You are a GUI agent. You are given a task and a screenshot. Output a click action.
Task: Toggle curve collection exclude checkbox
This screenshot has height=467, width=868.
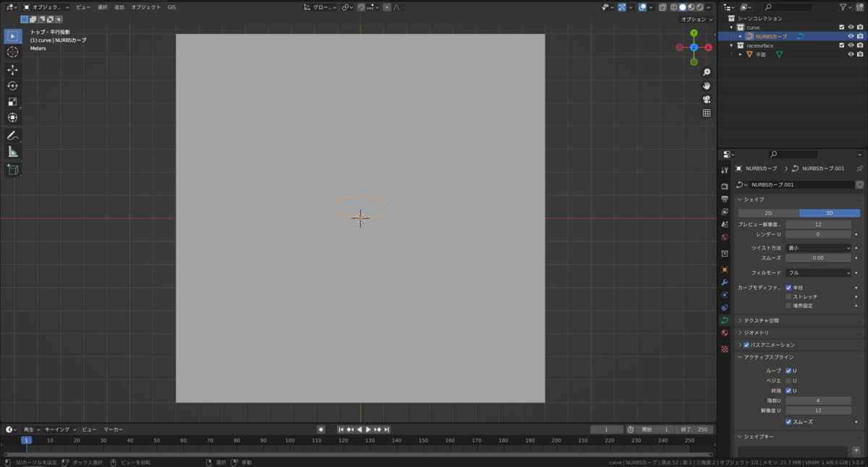point(842,27)
